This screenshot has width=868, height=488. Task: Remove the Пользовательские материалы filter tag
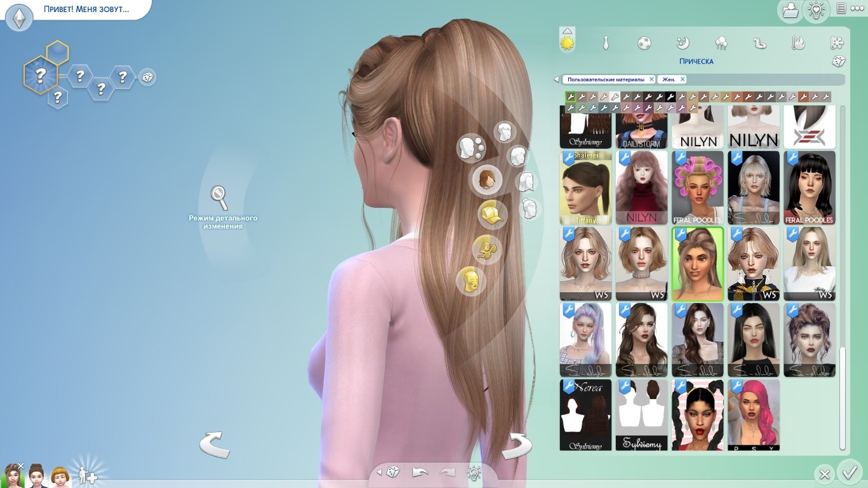(651, 79)
